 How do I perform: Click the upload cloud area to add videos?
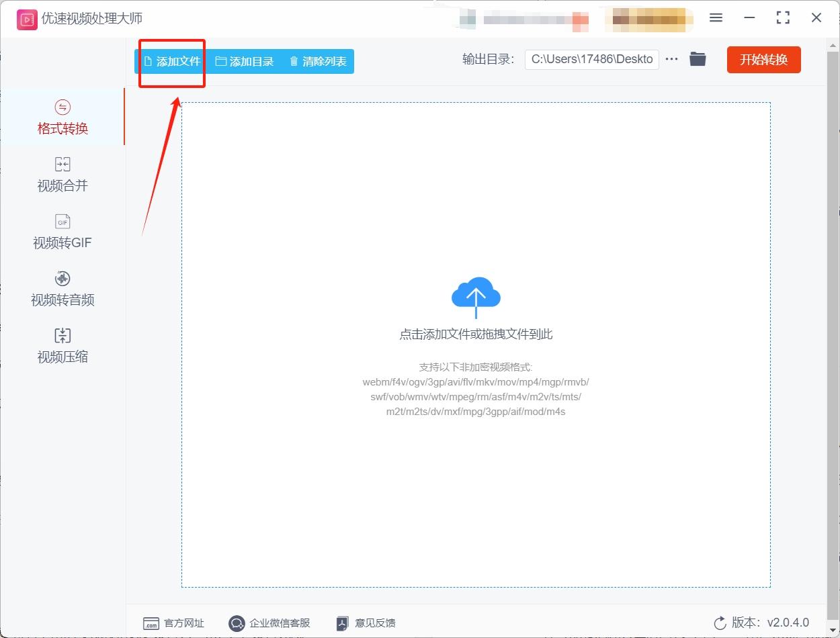[x=476, y=294]
